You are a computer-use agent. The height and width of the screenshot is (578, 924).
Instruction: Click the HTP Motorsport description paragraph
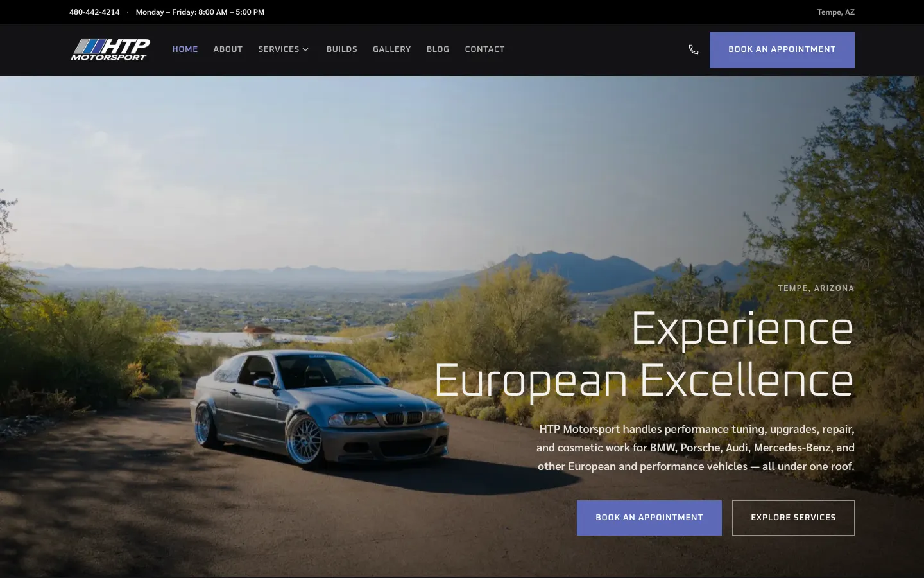point(696,448)
